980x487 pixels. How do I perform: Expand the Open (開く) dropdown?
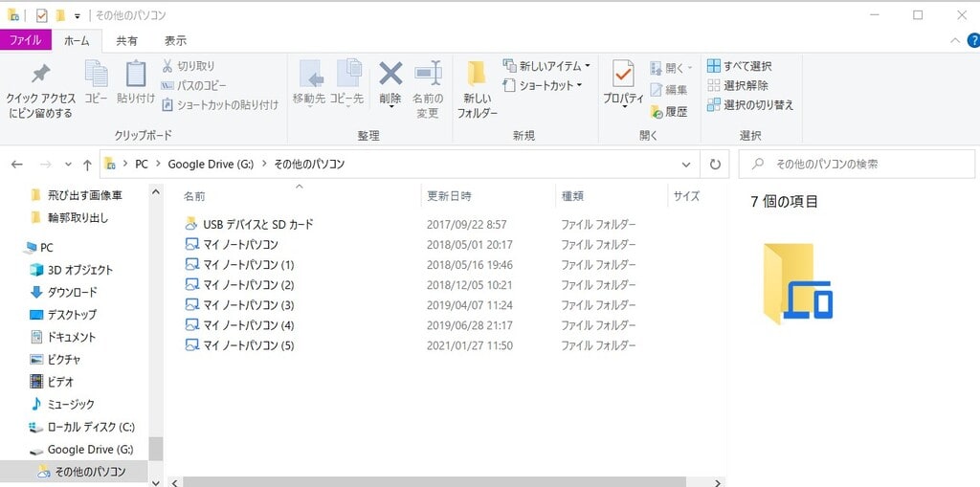(x=671, y=67)
